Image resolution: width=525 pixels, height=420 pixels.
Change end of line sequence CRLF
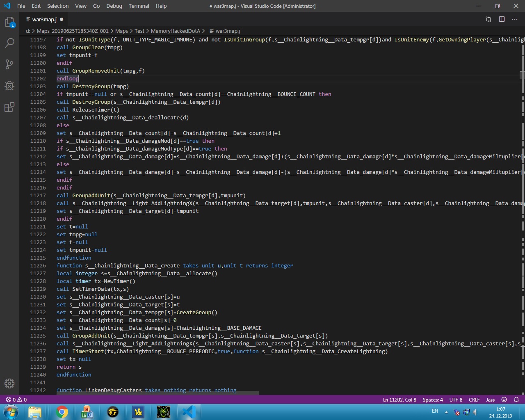pyautogui.click(x=474, y=399)
